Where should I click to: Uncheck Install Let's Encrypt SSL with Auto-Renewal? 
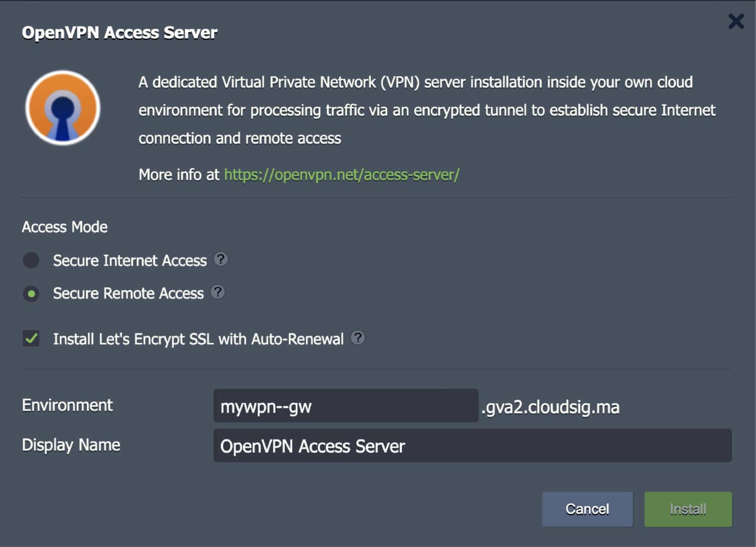coord(31,339)
